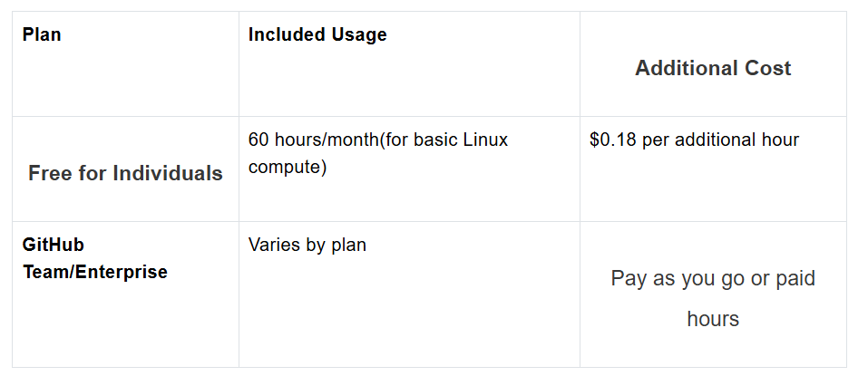Click the '$0.18' price text

pos(613,140)
